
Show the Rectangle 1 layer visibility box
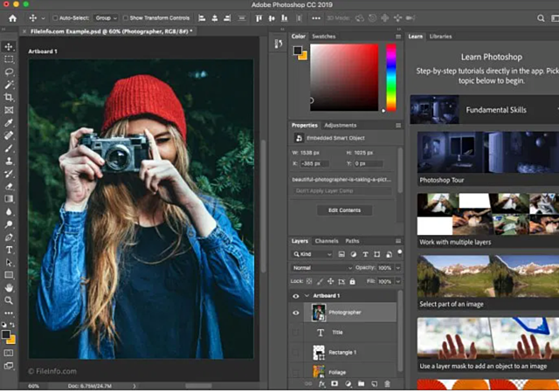pyautogui.click(x=295, y=353)
